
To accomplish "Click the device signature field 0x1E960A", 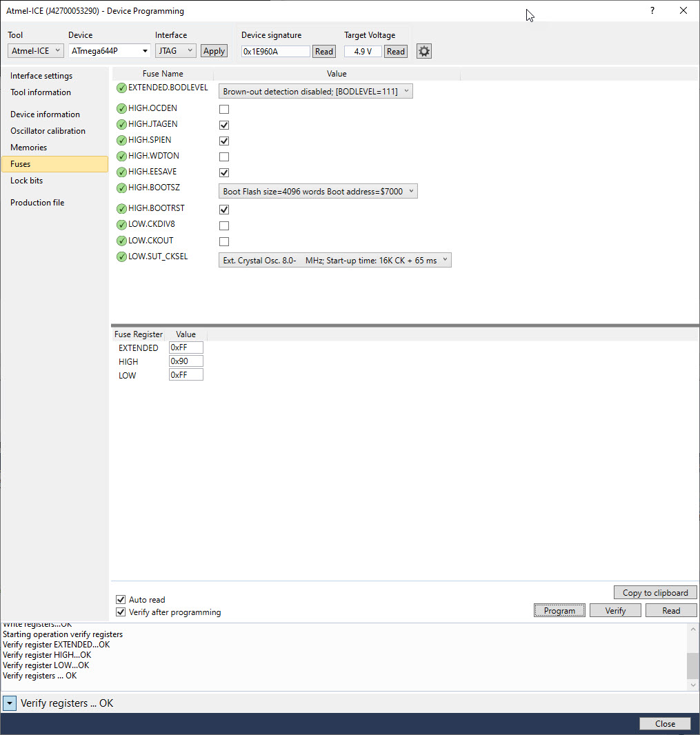I will (276, 52).
